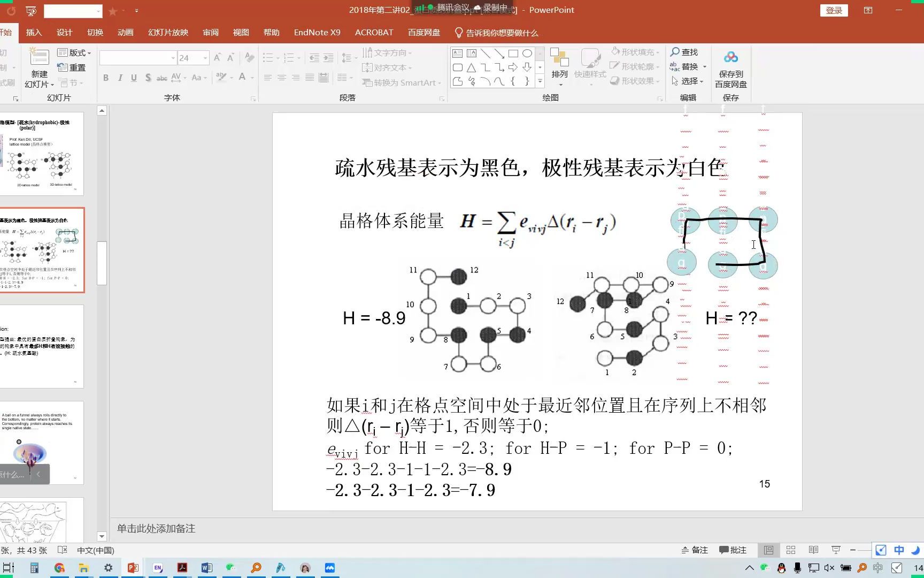Select the rectangle shape in the shapes gallery
Viewport: 924px width, 578px height.
(x=514, y=54)
